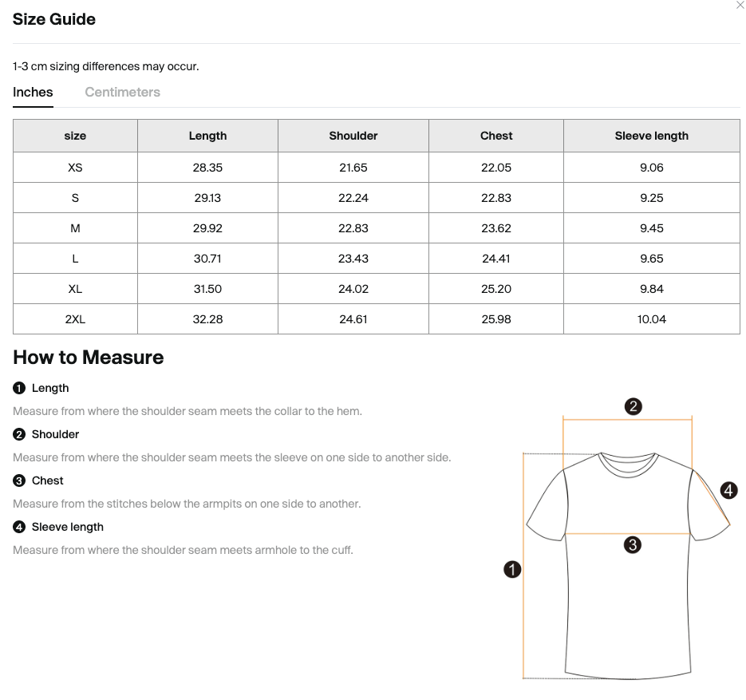Click the M size row label
Image resolution: width=746 pixels, height=700 pixels.
[x=75, y=228]
